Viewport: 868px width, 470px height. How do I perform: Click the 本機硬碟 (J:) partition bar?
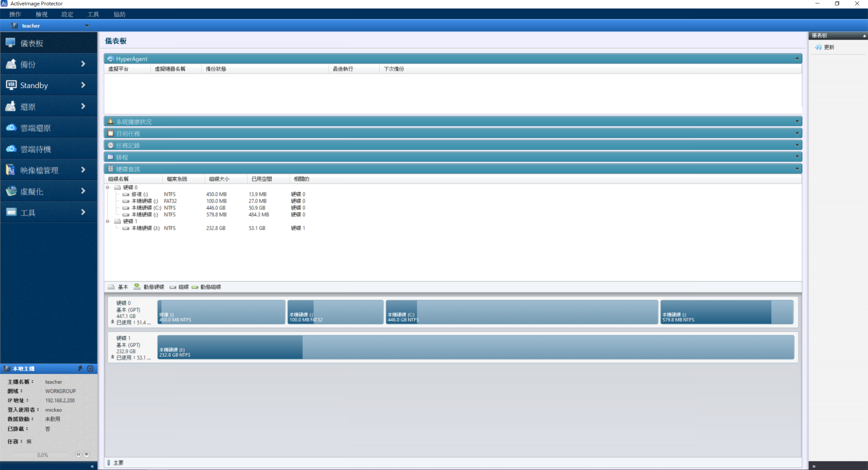coord(476,348)
